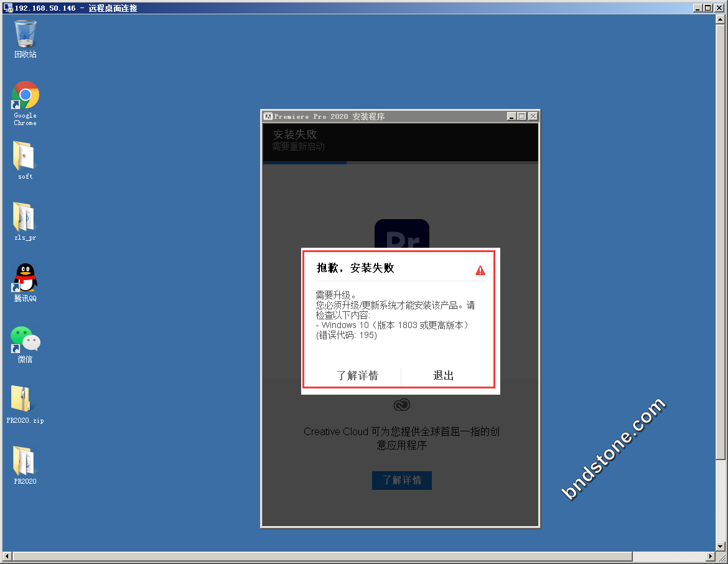This screenshot has width=728, height=564.
Task: Launch the Google Chrome shortcut
Action: (26, 95)
